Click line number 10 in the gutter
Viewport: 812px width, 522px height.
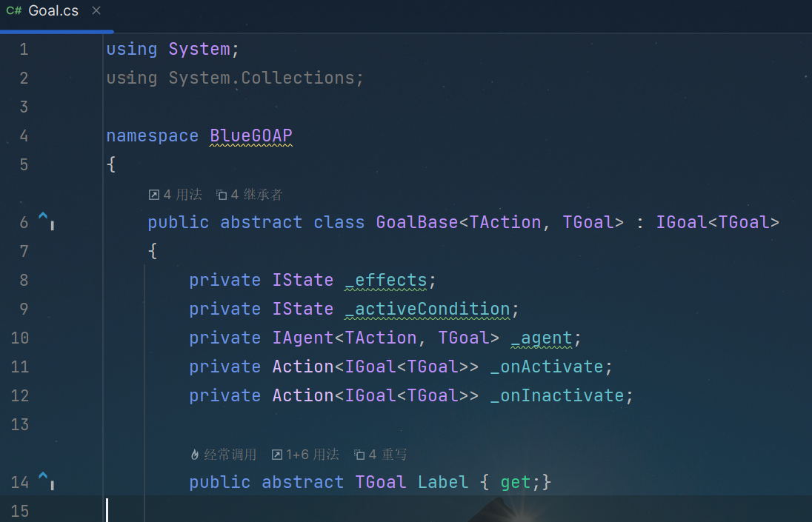(x=20, y=338)
